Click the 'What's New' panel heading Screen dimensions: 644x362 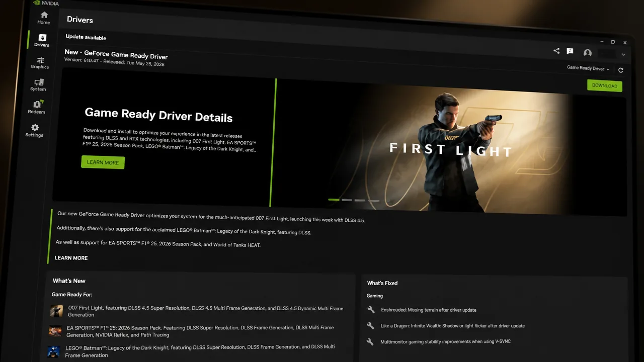coord(69,281)
